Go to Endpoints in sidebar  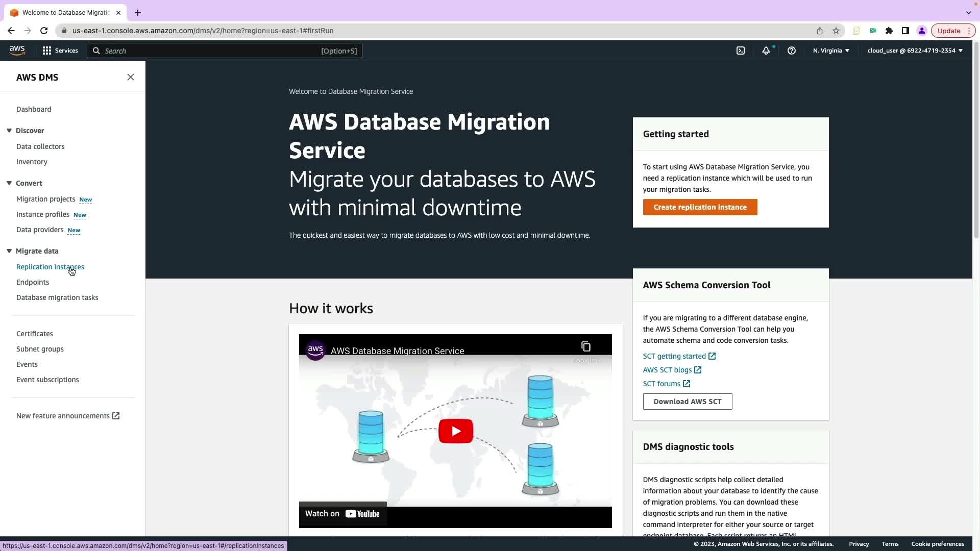click(33, 282)
